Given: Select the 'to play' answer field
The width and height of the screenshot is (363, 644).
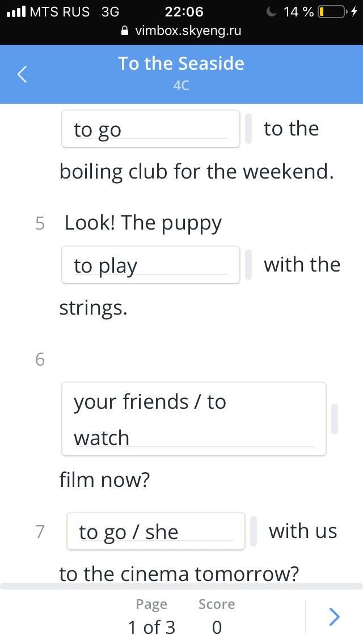Looking at the screenshot, I should click(x=151, y=265).
